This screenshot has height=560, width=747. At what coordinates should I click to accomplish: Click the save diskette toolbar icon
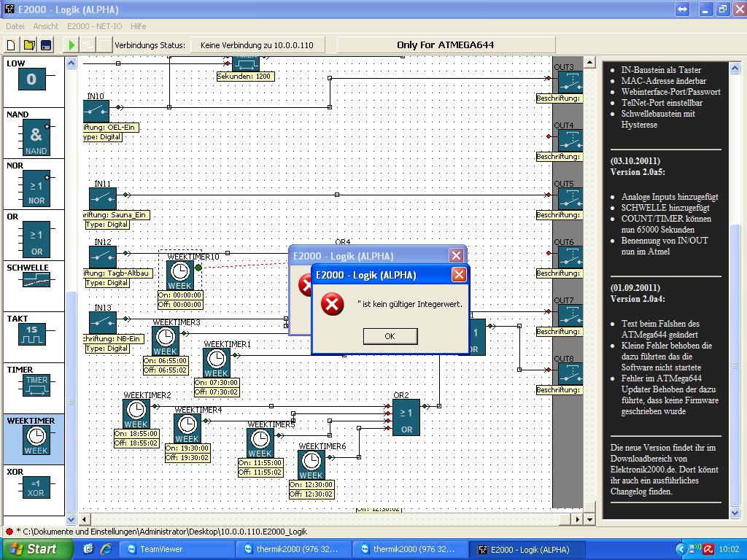tap(45, 45)
